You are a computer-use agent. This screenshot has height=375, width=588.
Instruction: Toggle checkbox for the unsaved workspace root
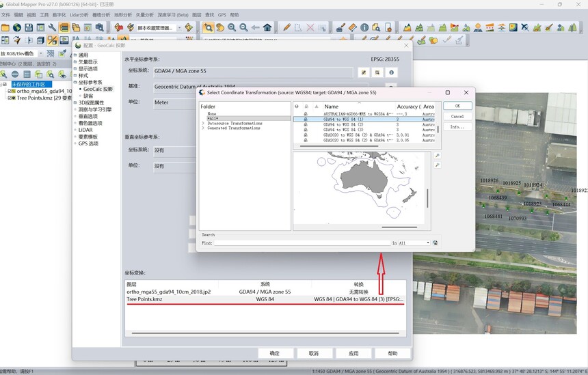coord(5,84)
